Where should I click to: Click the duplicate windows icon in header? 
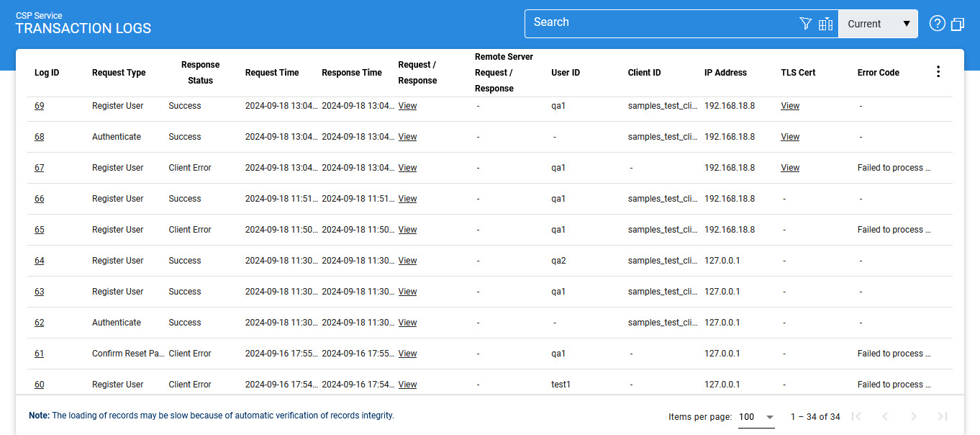(957, 24)
